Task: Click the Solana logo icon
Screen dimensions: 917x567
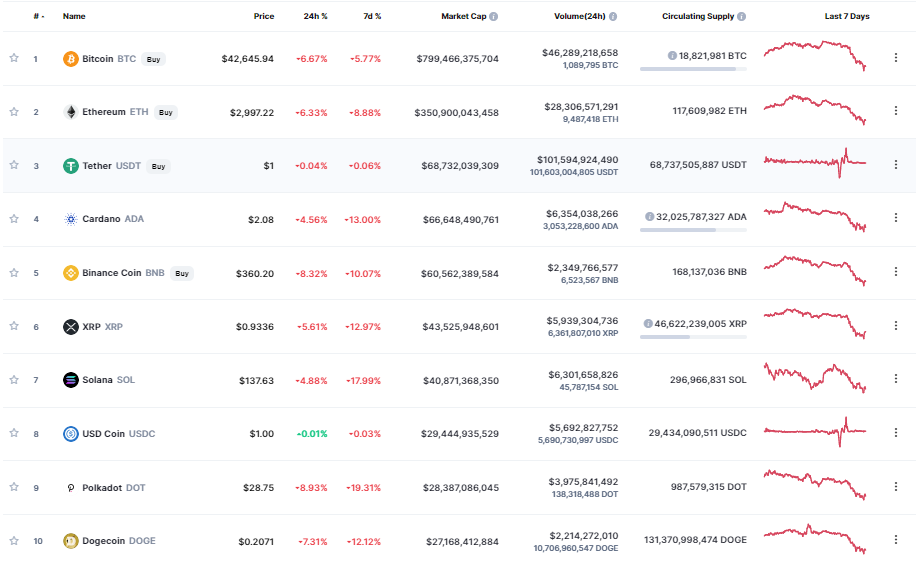Action: [71, 380]
